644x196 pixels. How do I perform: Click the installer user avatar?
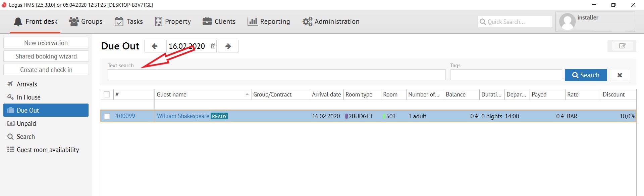point(568,22)
